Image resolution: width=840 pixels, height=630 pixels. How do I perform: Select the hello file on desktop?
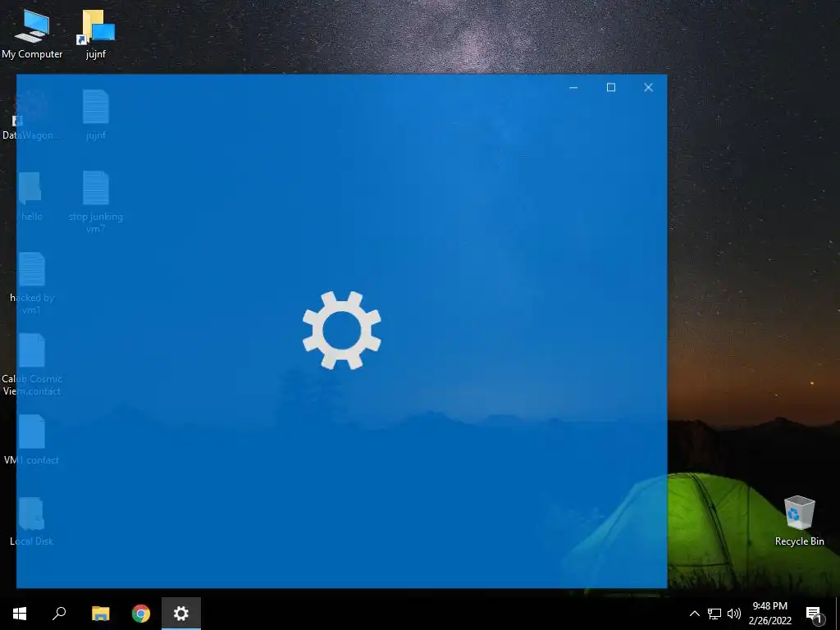point(32,197)
